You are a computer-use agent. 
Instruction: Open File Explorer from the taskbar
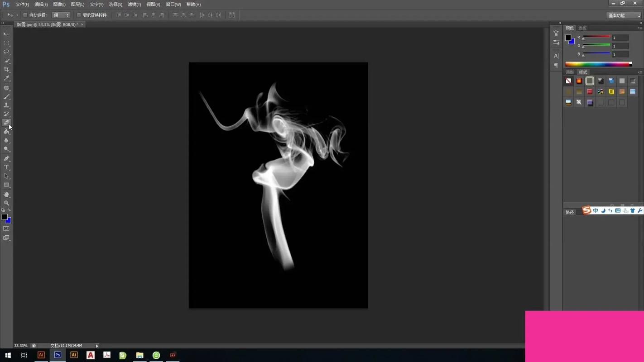point(139,355)
